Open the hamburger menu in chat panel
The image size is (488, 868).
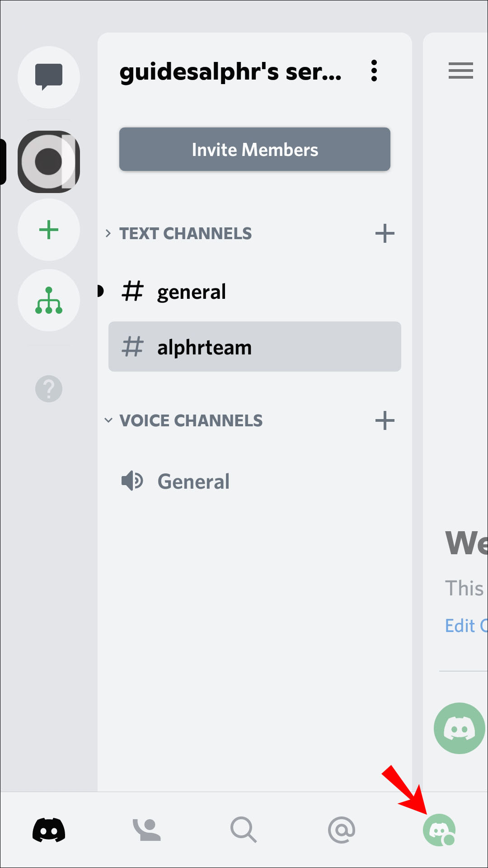[x=460, y=71]
